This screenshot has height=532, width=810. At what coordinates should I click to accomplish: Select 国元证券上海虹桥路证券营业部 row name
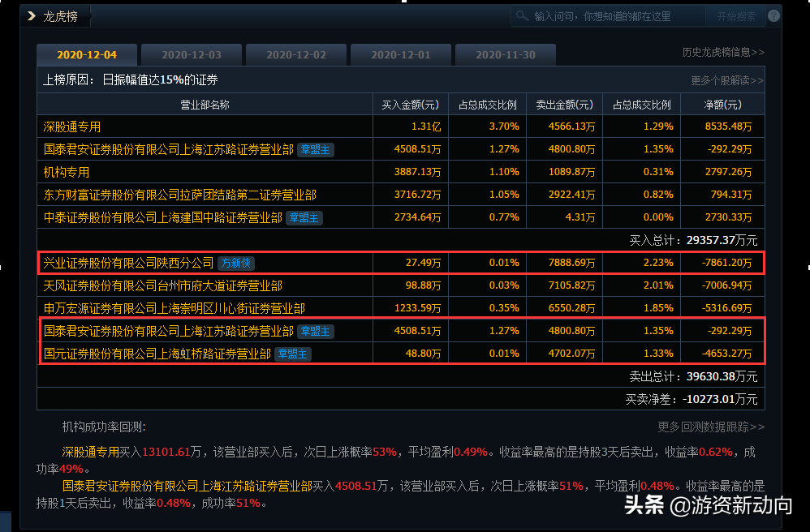[157, 354]
